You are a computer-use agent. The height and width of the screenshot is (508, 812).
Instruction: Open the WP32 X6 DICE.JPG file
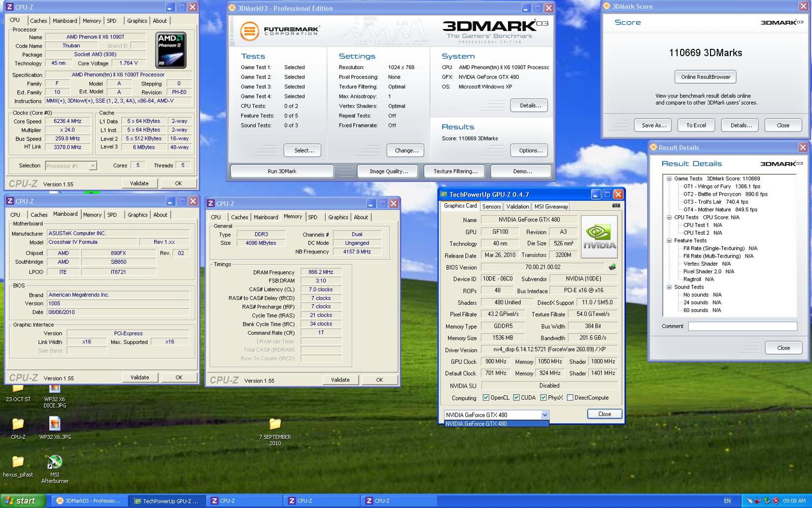click(55, 396)
